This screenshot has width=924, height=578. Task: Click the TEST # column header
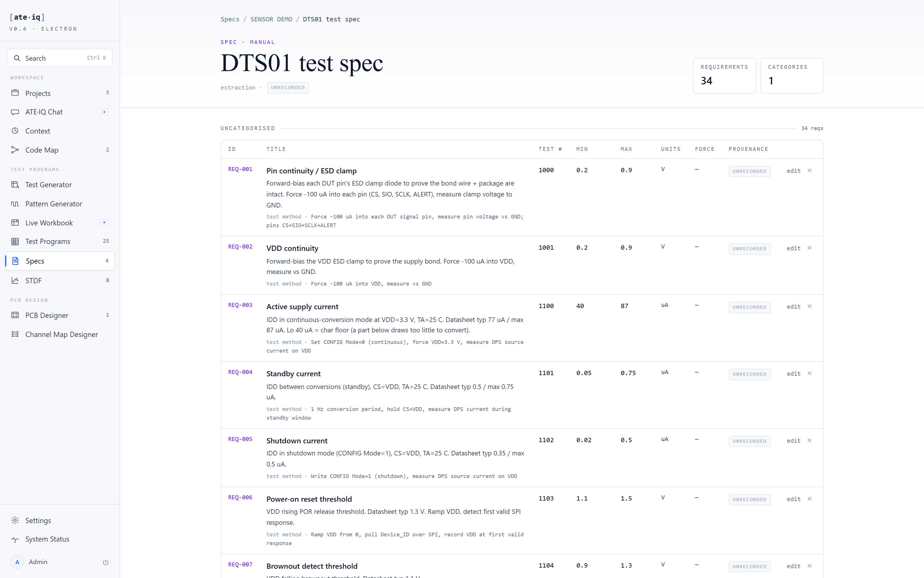click(550, 149)
